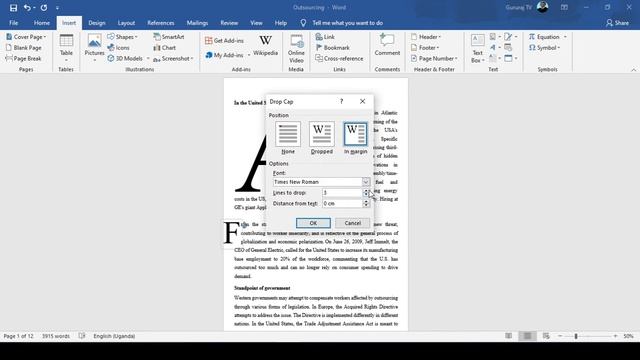Click the Object icon in Text group
640x360 pixels.
[508, 58]
